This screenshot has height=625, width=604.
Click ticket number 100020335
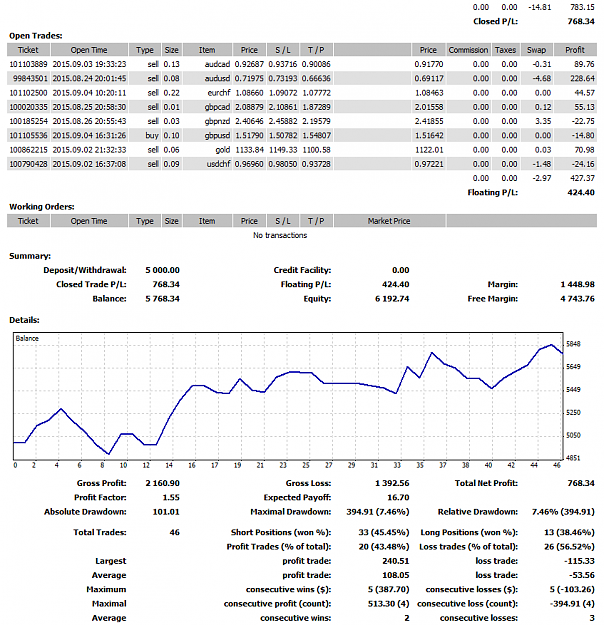pyautogui.click(x=28, y=107)
